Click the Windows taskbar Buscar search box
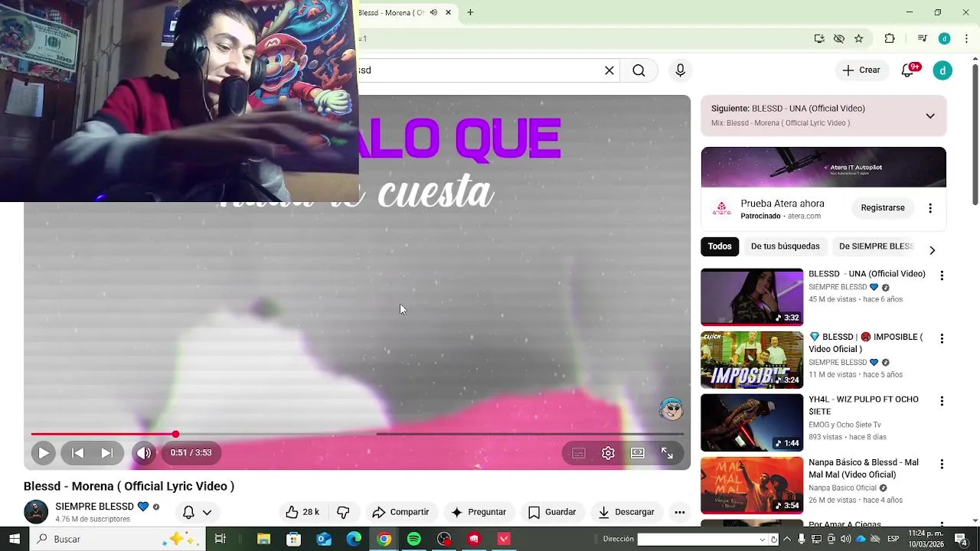The height and width of the screenshot is (551, 980). point(118,539)
